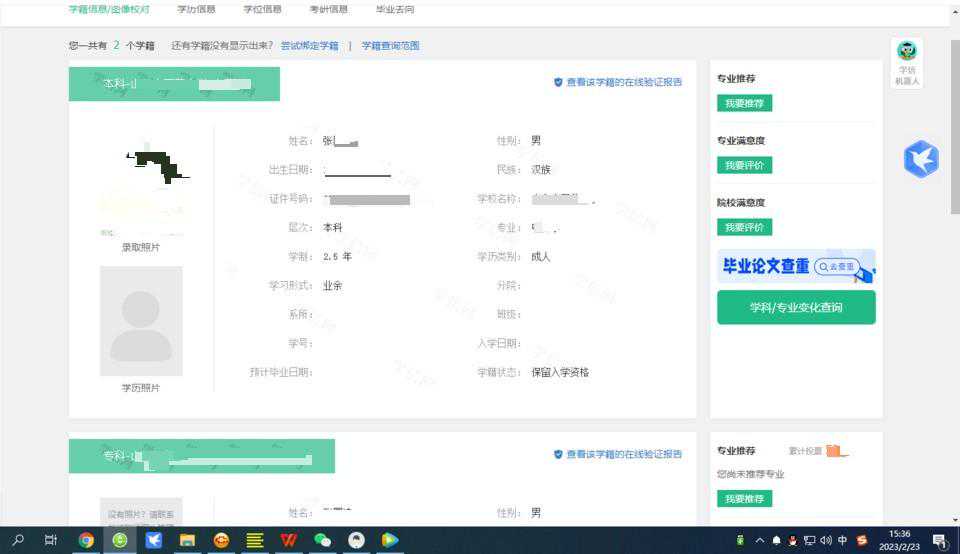Click the Windows search magnifier icon

point(18,540)
